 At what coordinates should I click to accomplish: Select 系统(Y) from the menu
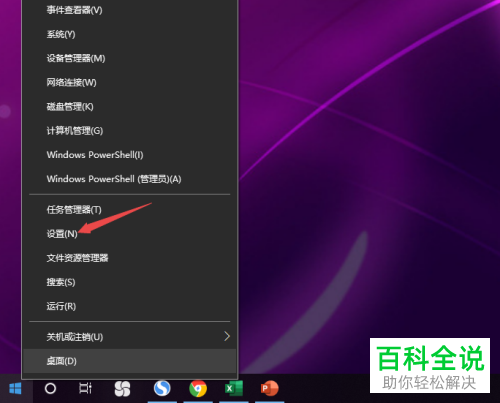[130, 34]
